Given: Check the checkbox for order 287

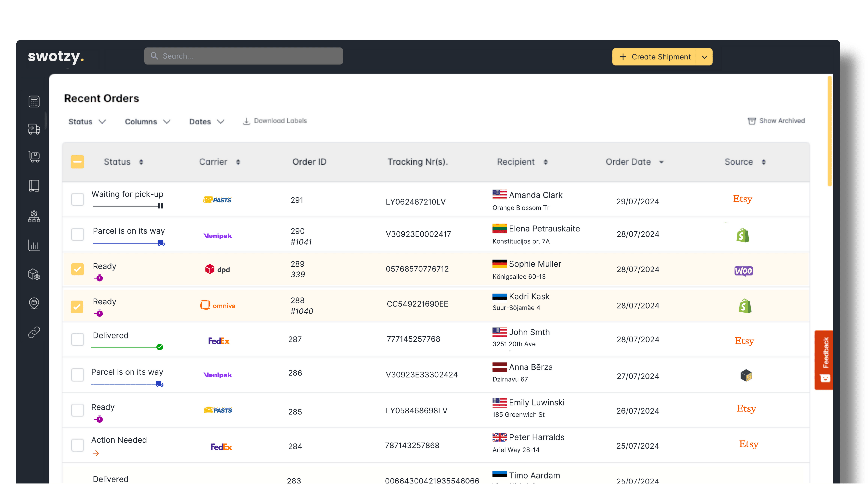Looking at the screenshot, I should tap(77, 339).
